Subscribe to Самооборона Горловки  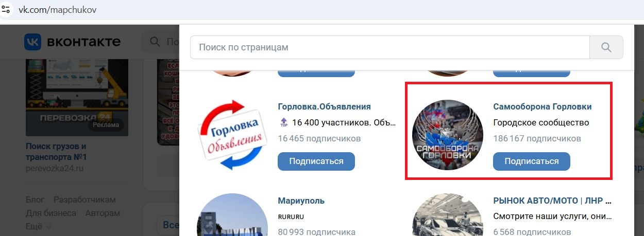point(532,161)
